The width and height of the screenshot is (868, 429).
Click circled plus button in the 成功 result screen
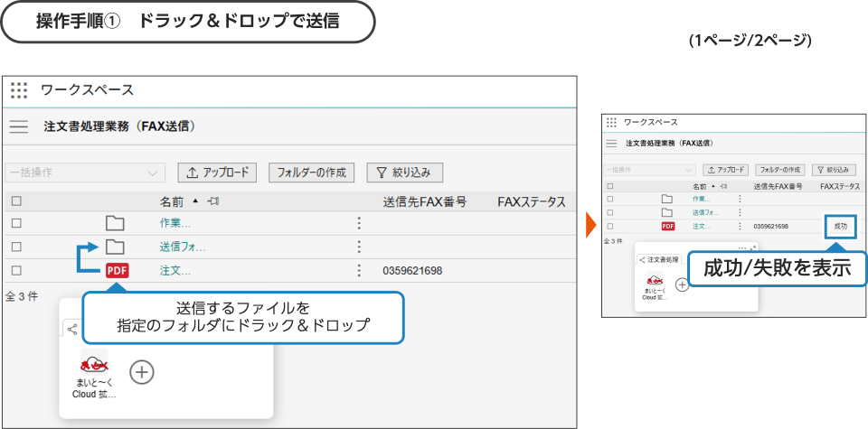pyautogui.click(x=683, y=284)
